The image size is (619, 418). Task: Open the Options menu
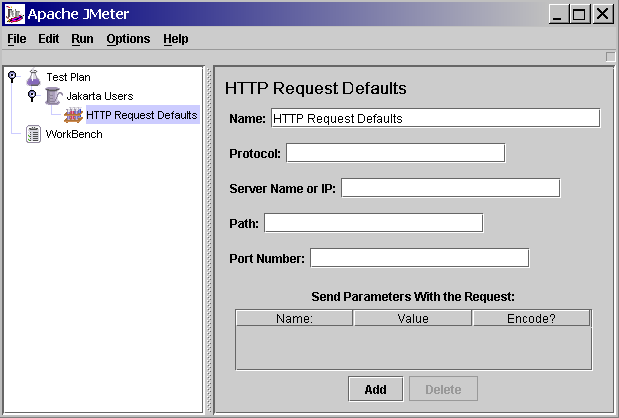[128, 39]
